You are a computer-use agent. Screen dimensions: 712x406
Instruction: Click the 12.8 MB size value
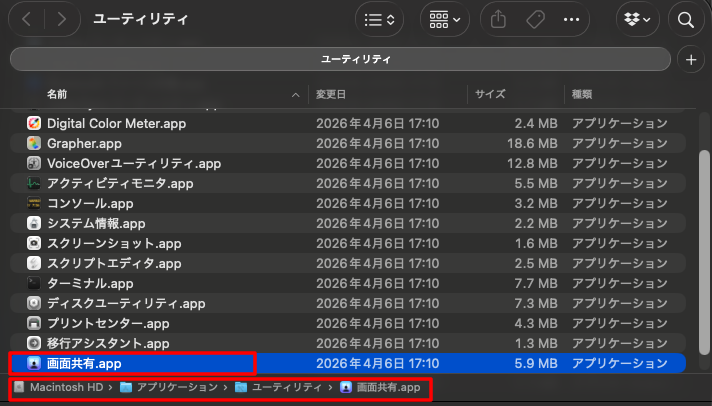532,163
